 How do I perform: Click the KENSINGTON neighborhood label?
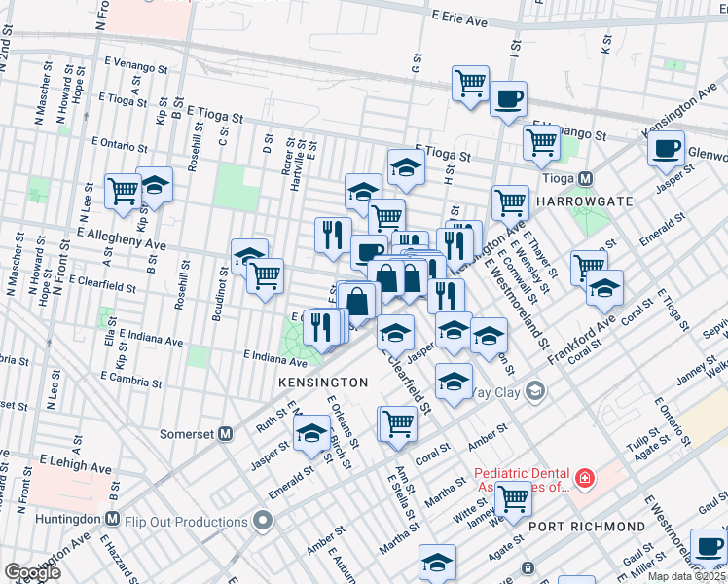coord(323,383)
